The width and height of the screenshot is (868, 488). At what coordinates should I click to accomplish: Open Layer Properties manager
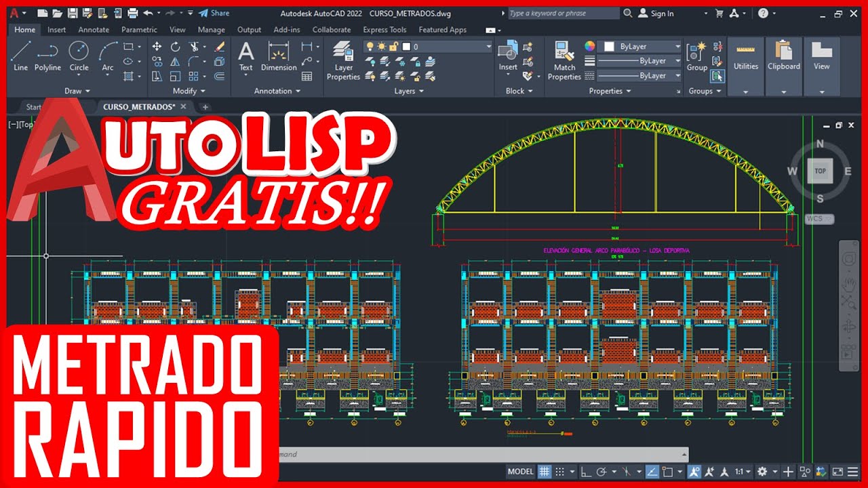click(343, 61)
